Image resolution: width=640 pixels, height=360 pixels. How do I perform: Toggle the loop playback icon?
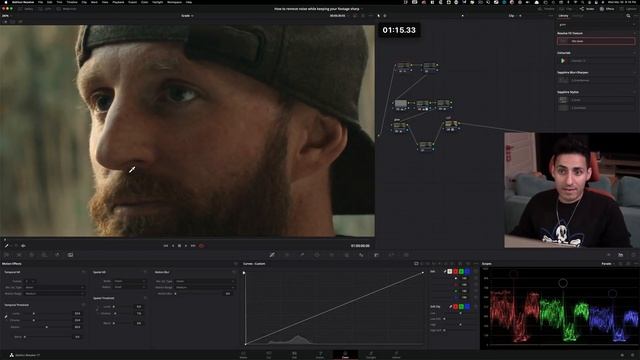click(x=201, y=246)
